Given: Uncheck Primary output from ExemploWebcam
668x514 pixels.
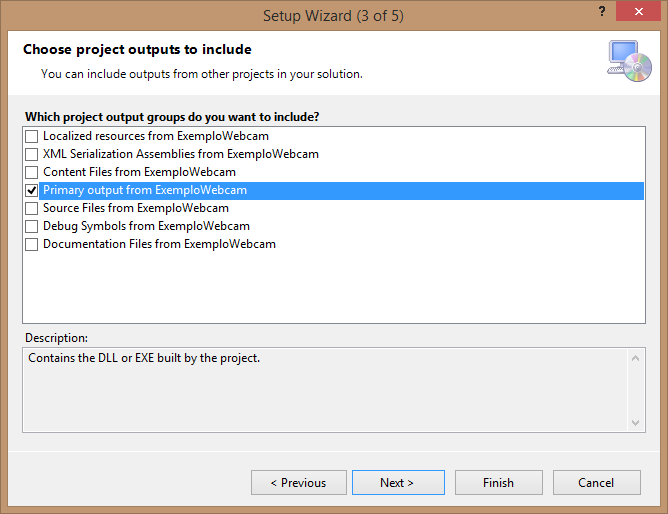Looking at the screenshot, I should (32, 190).
